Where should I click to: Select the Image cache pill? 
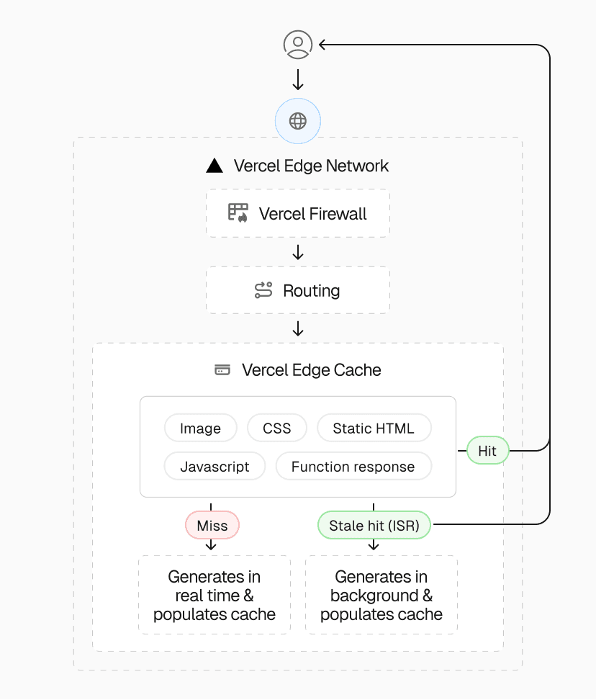point(200,428)
